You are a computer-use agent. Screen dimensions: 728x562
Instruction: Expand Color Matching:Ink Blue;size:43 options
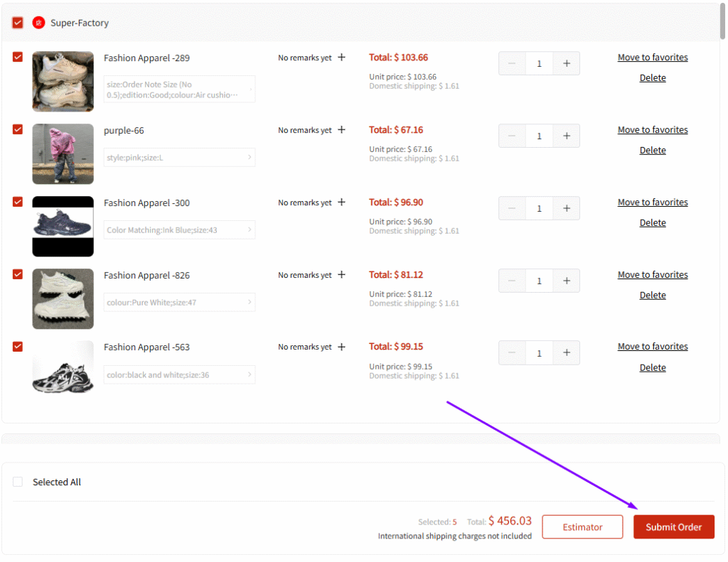(x=179, y=229)
